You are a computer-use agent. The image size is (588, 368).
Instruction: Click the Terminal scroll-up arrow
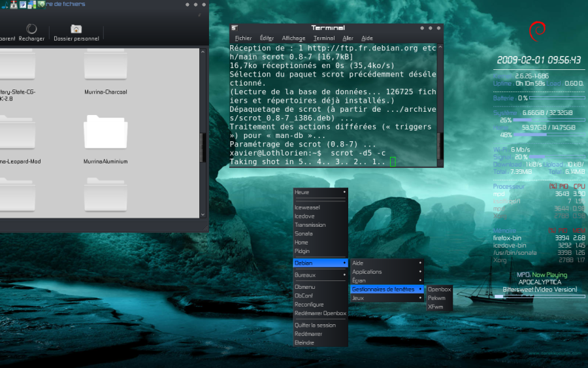[x=440, y=47]
